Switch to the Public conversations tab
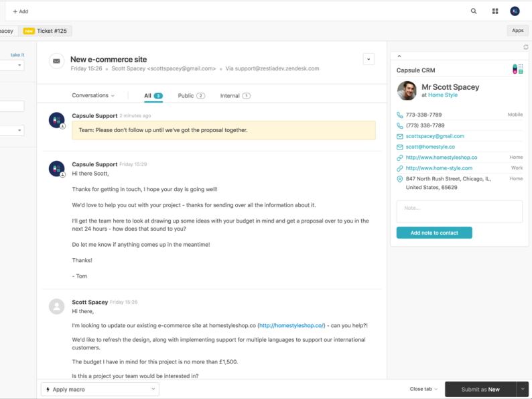Screen dimensions: 532x399 point(191,96)
